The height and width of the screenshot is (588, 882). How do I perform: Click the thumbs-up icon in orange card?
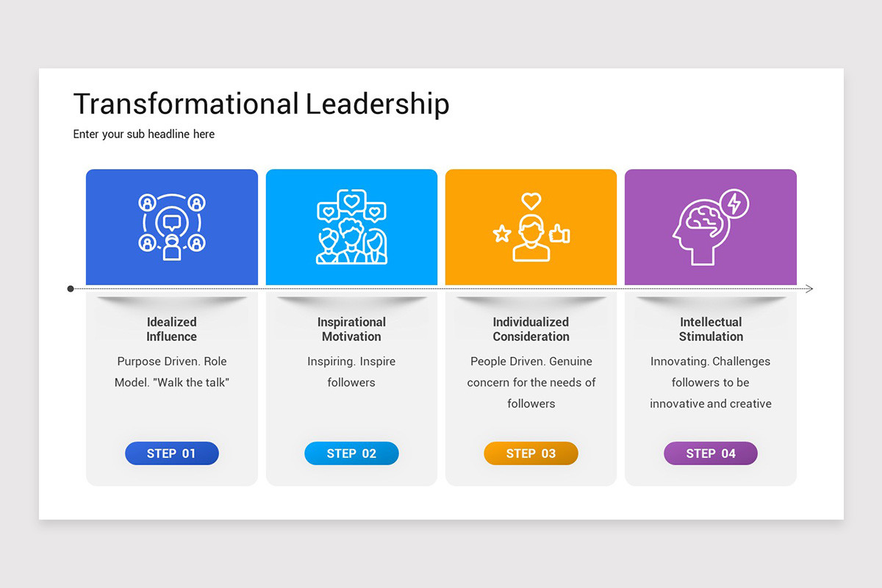click(x=560, y=234)
